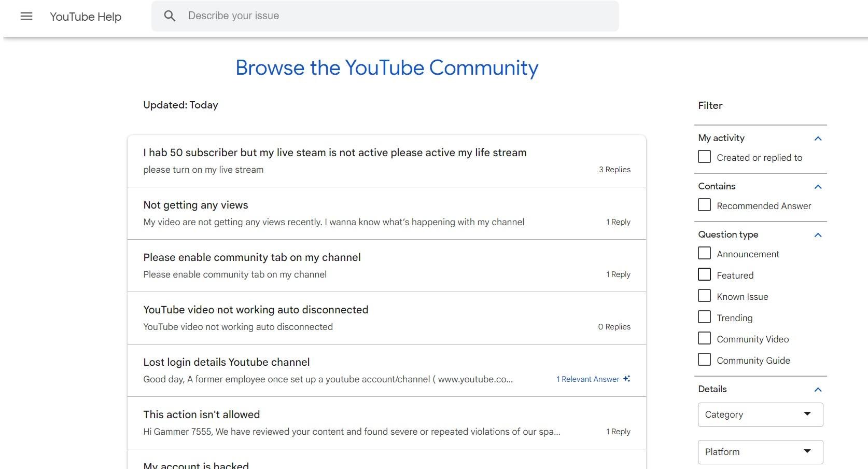The image size is (868, 469).
Task: Tick the Community Guide checkbox
Action: 704,360
